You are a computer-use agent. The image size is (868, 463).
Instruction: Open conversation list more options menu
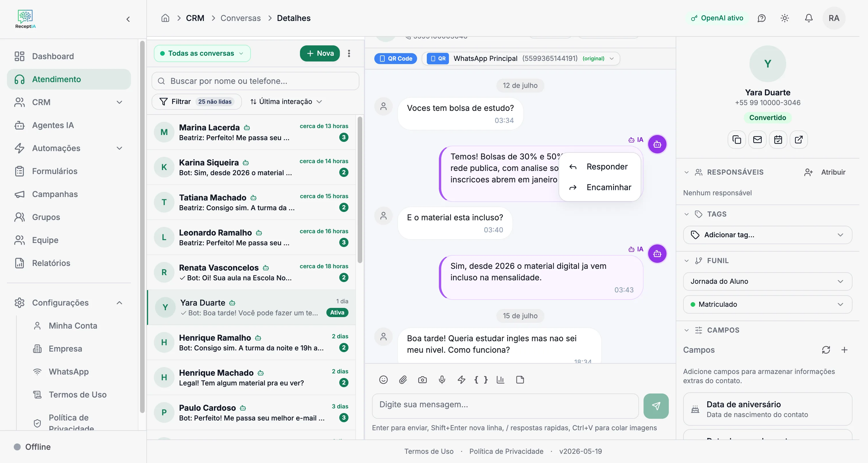click(349, 53)
